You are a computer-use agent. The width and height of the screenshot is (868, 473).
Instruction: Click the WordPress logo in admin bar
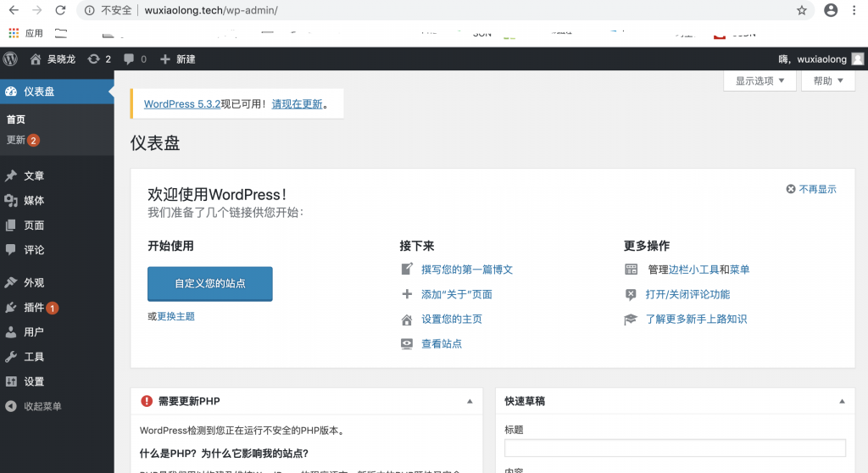coord(10,58)
